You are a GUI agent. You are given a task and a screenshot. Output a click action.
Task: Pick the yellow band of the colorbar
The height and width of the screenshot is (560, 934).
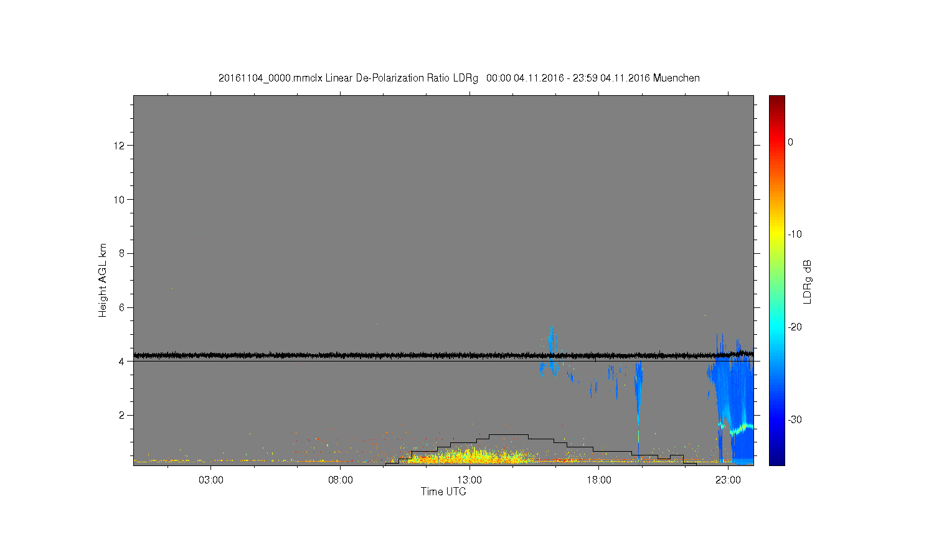tap(777, 235)
